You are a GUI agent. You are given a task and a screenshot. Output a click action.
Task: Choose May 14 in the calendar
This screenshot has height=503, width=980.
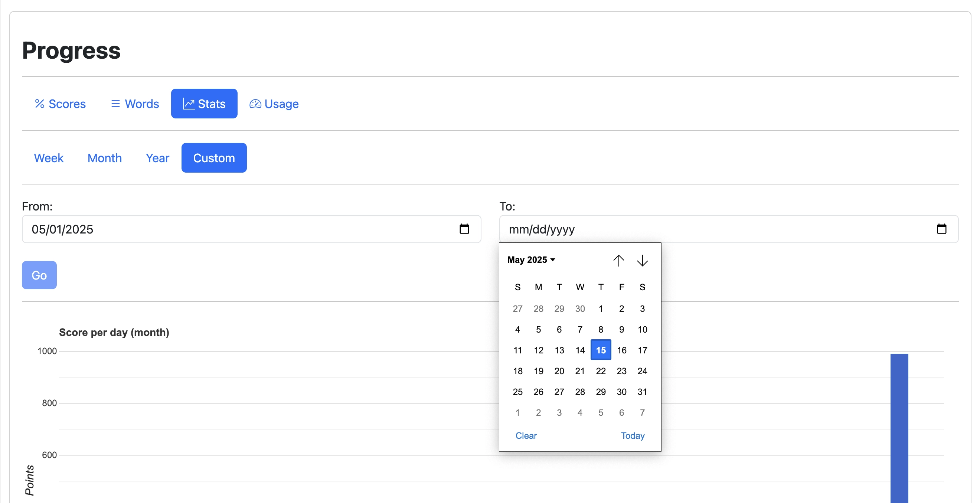coord(580,350)
